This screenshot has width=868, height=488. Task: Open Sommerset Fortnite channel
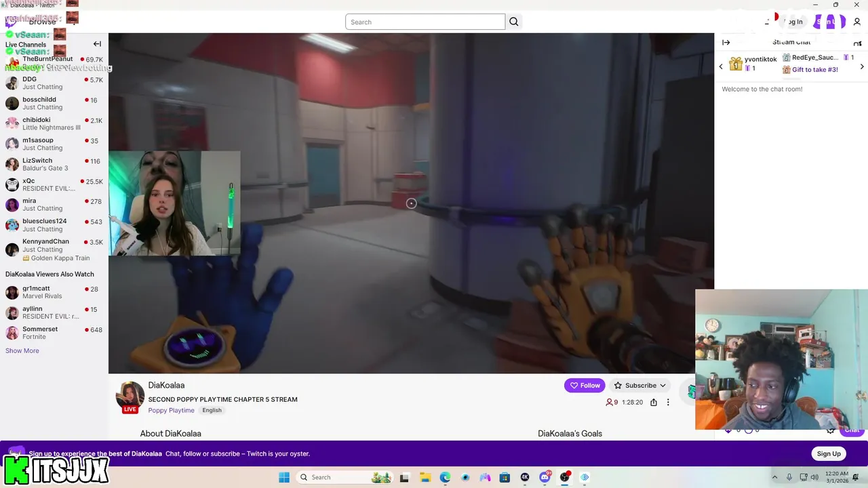(54, 333)
